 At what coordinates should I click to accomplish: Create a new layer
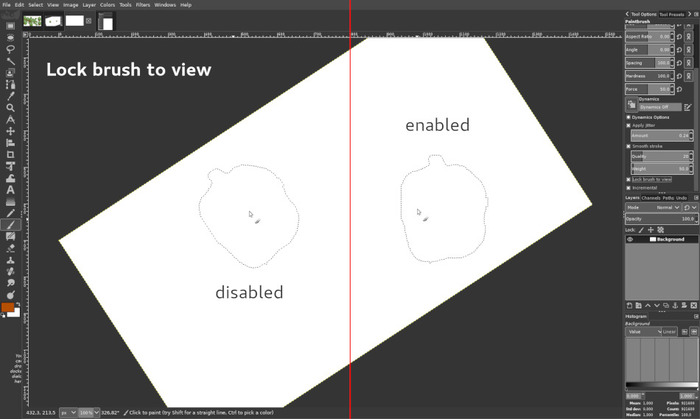coord(629,305)
